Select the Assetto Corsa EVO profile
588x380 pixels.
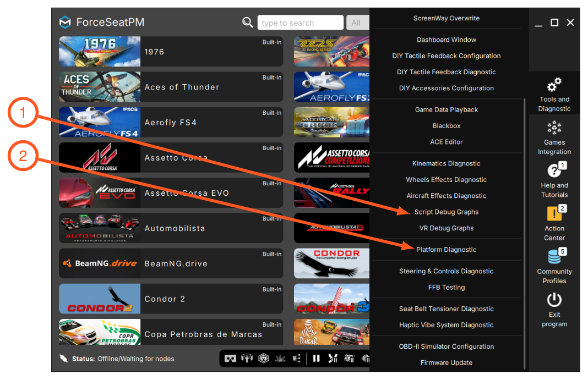(x=171, y=192)
